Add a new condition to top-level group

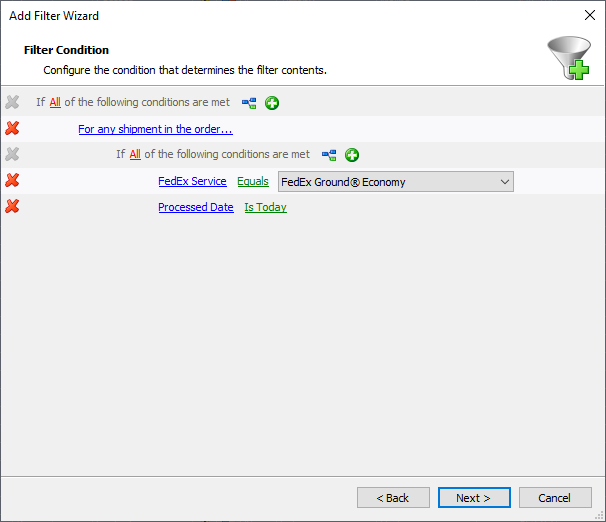coord(272,103)
